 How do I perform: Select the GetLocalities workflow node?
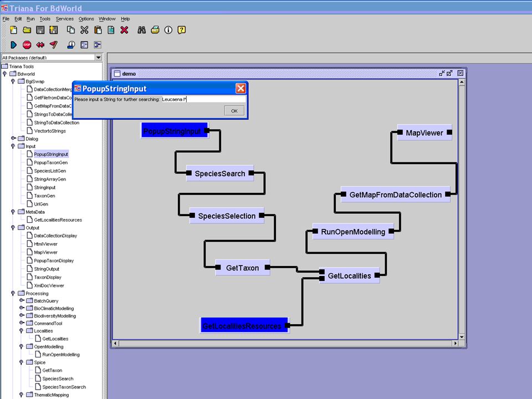[x=350, y=275]
